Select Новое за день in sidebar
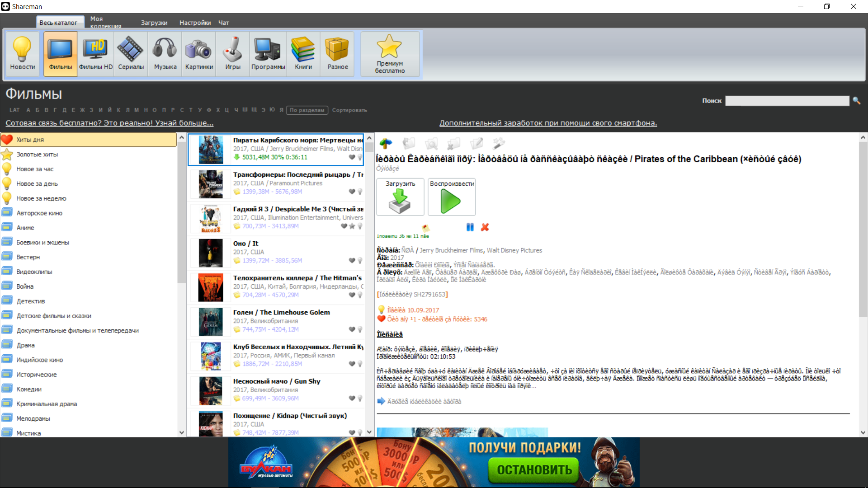This screenshot has width=868, height=488. click(89, 183)
